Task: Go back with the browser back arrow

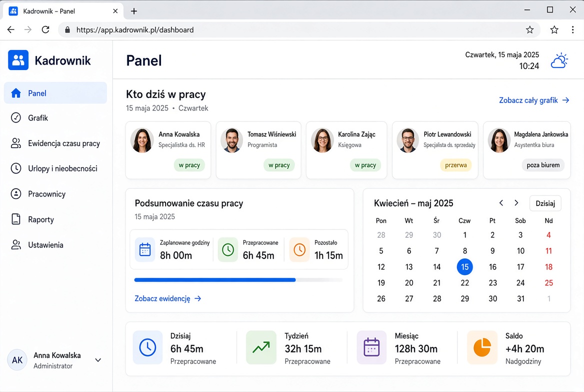Action: pos(11,30)
